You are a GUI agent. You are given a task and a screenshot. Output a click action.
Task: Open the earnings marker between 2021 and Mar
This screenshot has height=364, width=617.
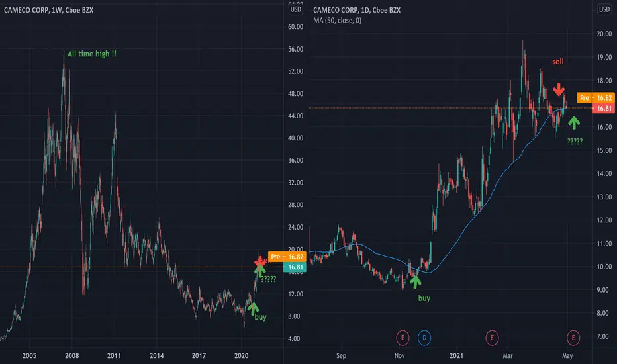492,338
